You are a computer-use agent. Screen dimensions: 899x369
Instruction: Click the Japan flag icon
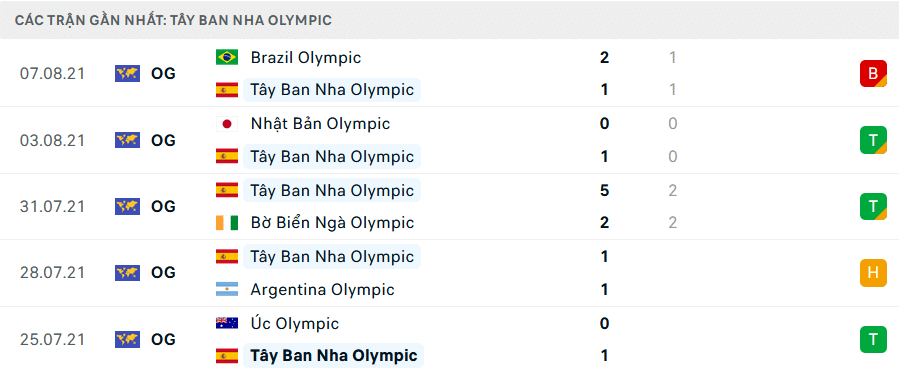click(226, 124)
